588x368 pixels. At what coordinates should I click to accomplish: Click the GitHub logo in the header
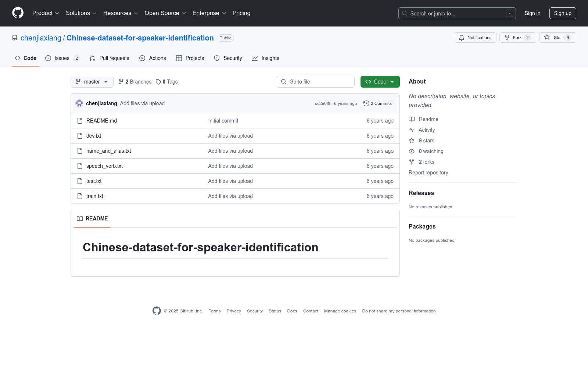pos(18,13)
